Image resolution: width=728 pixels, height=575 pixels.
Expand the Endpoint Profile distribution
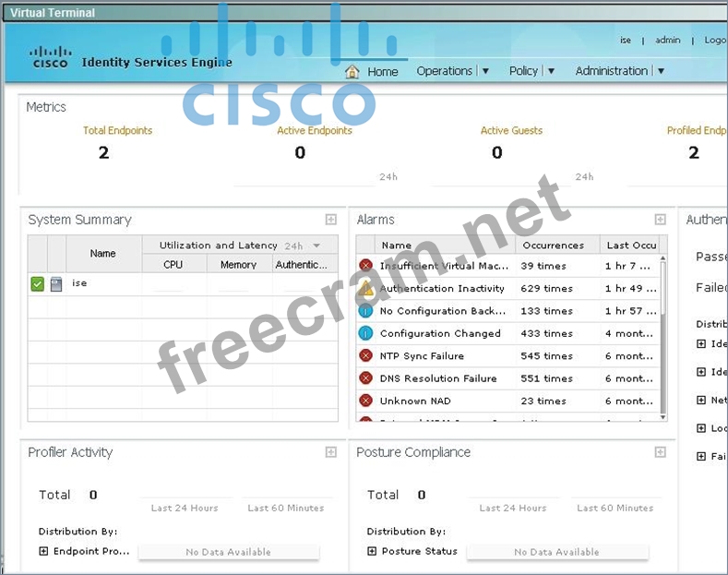43,551
